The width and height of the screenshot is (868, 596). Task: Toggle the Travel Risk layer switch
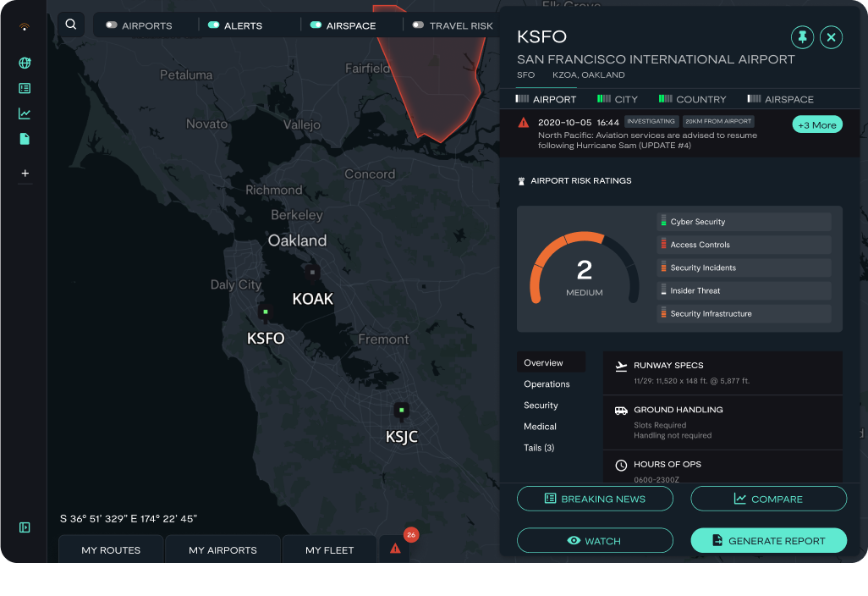pyautogui.click(x=419, y=25)
